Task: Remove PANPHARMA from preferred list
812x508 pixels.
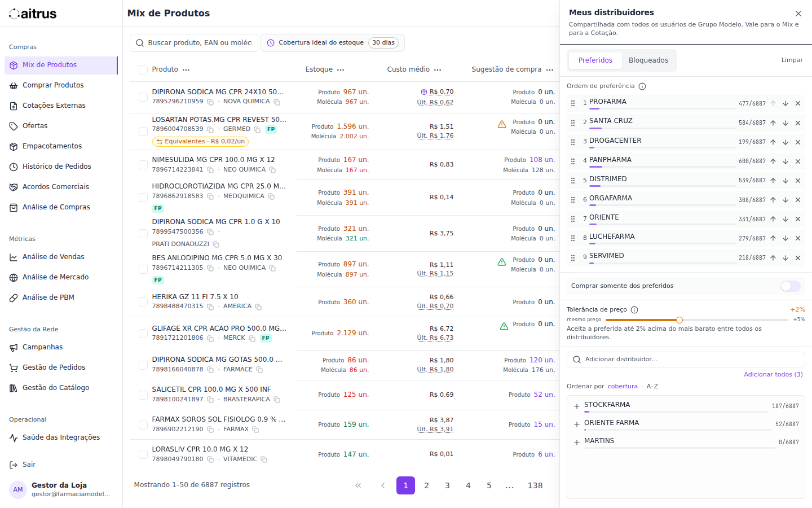Action: coord(798,161)
